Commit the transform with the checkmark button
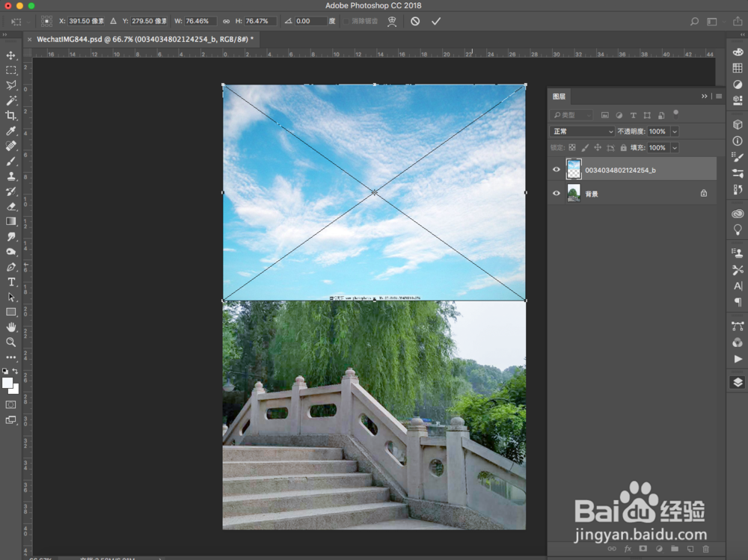 (437, 21)
